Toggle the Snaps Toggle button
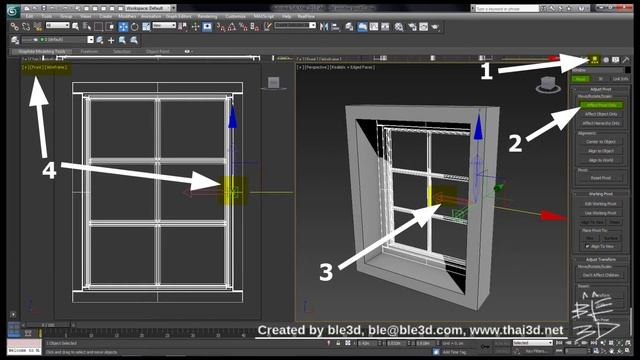Screen dimensions: 640x360 [x=221, y=27]
